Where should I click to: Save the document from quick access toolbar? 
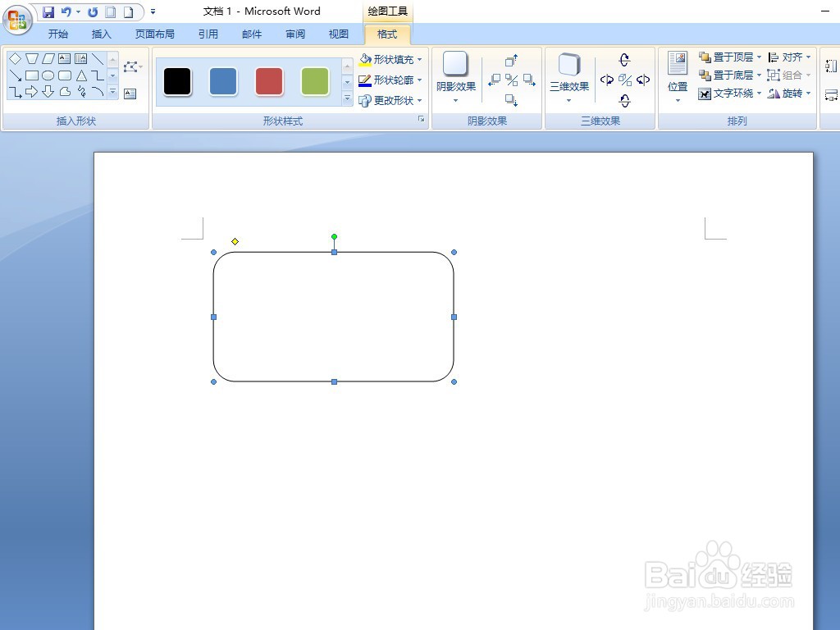[48, 11]
